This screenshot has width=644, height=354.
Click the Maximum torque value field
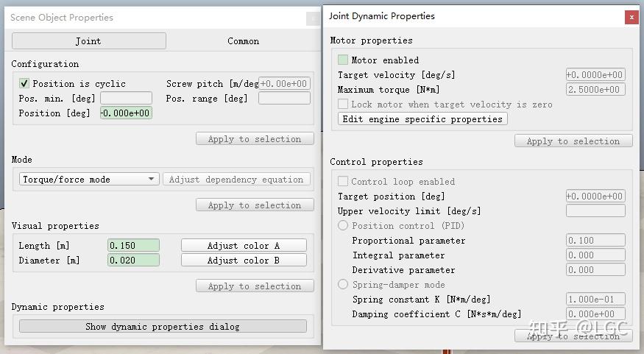[x=595, y=90]
